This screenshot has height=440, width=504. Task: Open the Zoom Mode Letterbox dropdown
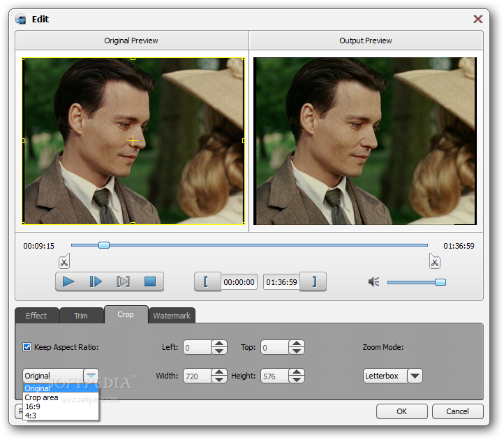pyautogui.click(x=415, y=376)
